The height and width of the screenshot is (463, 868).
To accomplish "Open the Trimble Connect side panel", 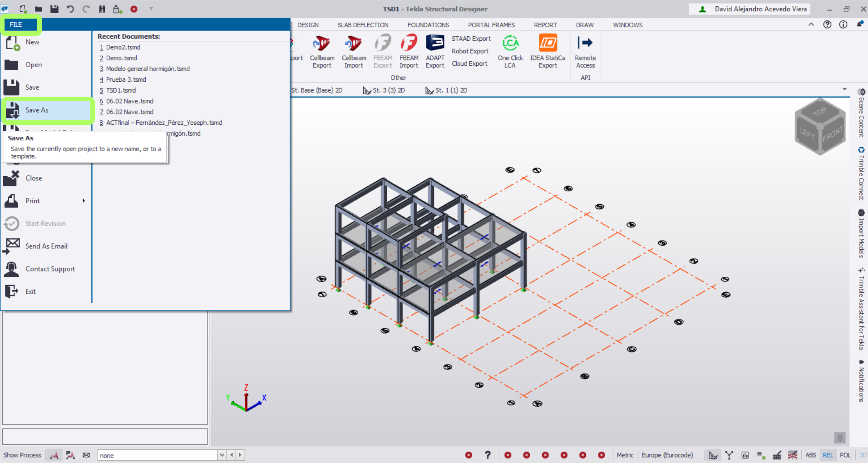I will point(861,173).
